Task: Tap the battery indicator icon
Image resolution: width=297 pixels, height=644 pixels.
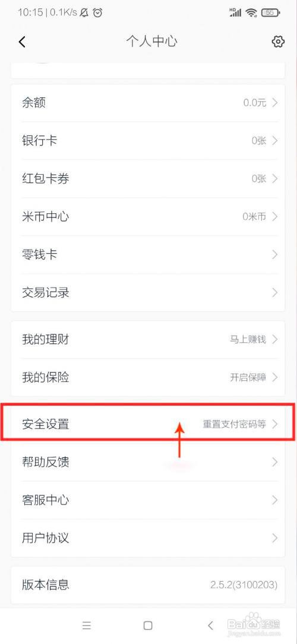Action: tap(270, 12)
